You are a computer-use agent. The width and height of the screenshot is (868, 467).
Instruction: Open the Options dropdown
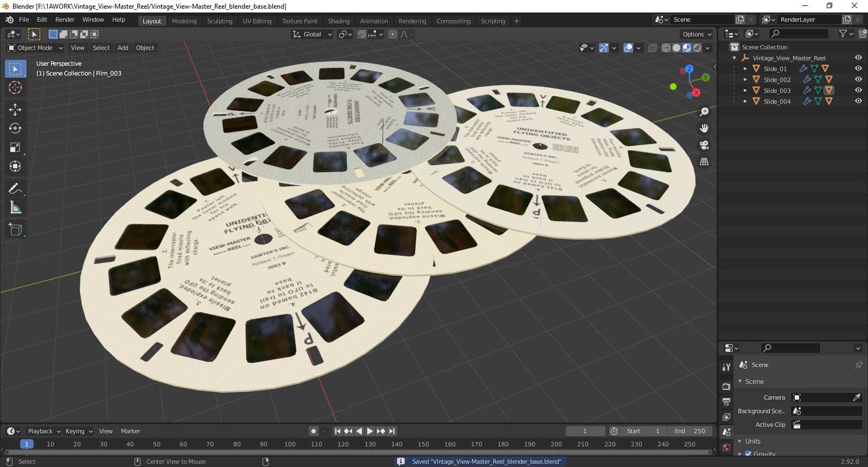[x=697, y=34]
